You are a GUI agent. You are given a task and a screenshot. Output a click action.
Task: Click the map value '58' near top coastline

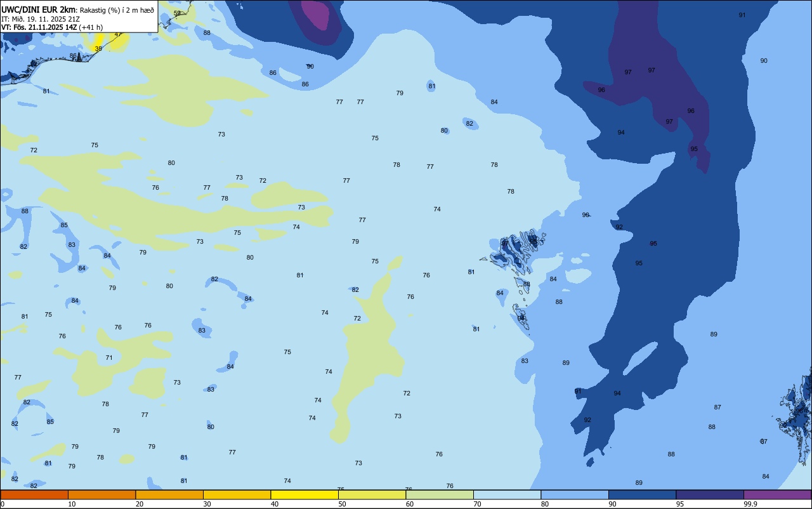(x=177, y=13)
